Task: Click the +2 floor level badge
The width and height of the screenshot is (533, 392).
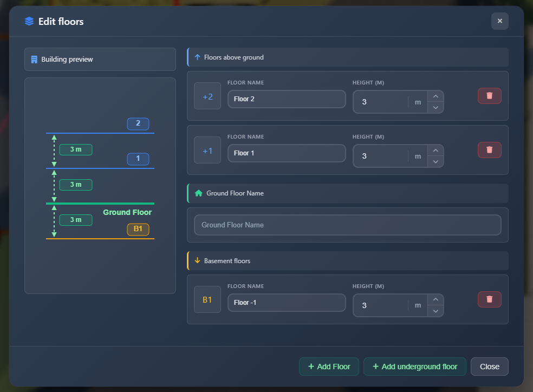Action: click(x=207, y=96)
